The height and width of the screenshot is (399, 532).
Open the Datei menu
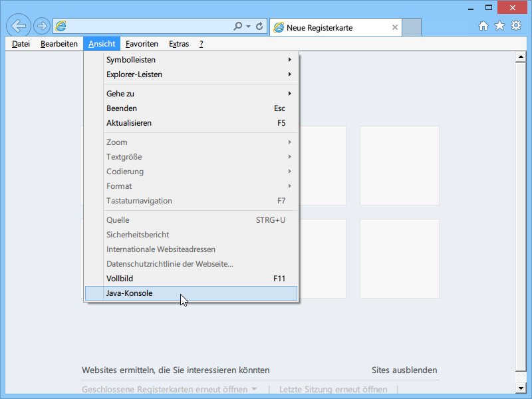[21, 44]
